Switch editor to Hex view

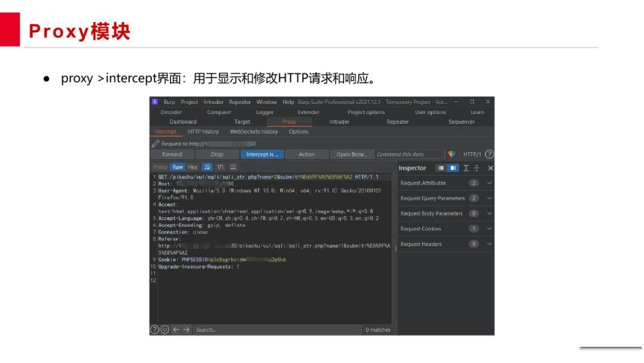click(193, 167)
